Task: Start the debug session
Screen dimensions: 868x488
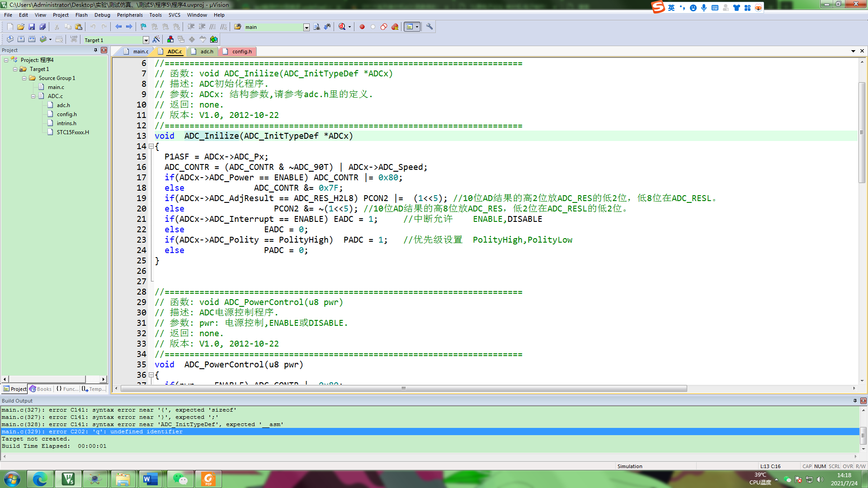Action: (x=342, y=27)
